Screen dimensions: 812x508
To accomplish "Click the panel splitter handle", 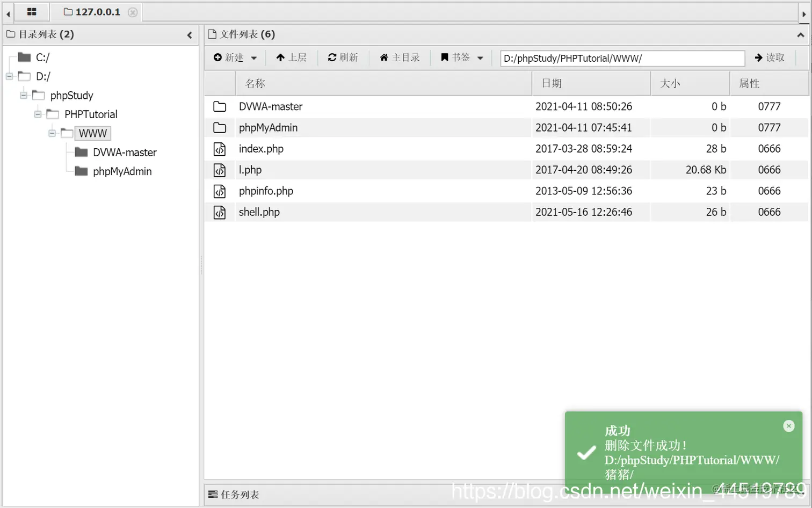I will coord(201,265).
